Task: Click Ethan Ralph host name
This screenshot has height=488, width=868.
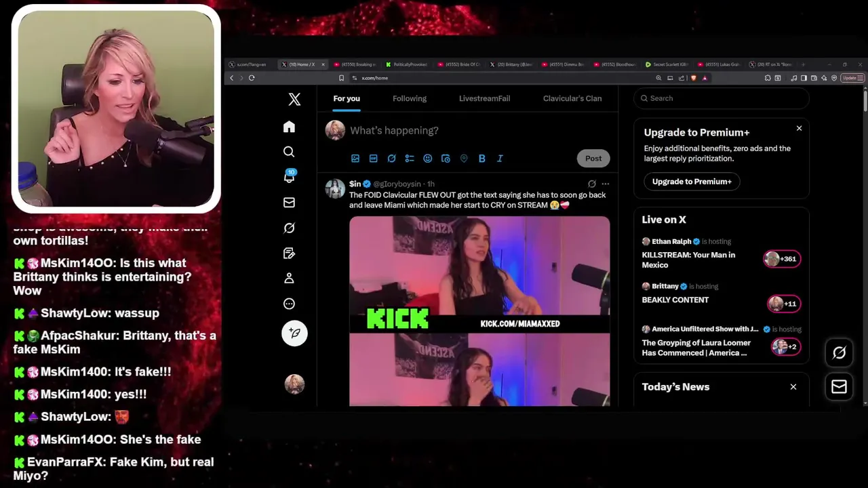Action: click(671, 241)
